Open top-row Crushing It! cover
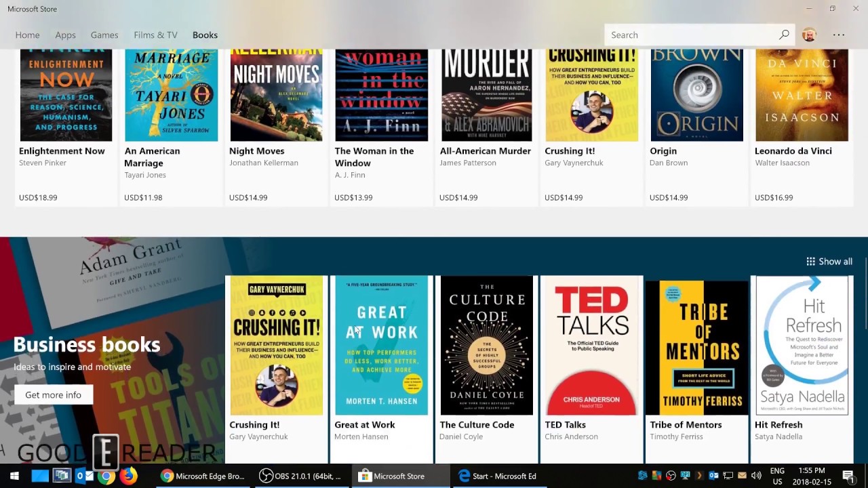 pos(591,95)
